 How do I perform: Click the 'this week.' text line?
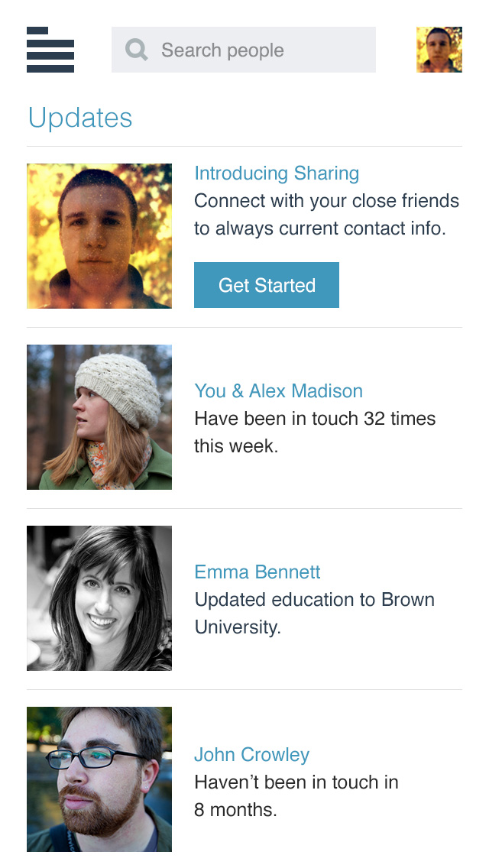[x=236, y=446]
